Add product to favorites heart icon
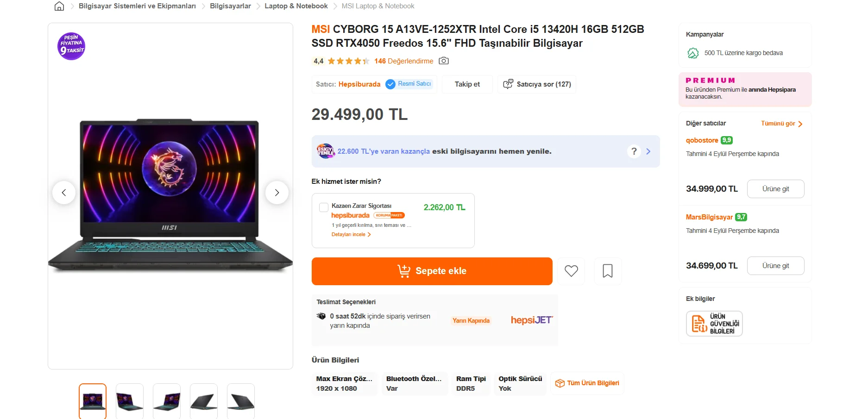868x419 pixels. pyautogui.click(x=571, y=271)
